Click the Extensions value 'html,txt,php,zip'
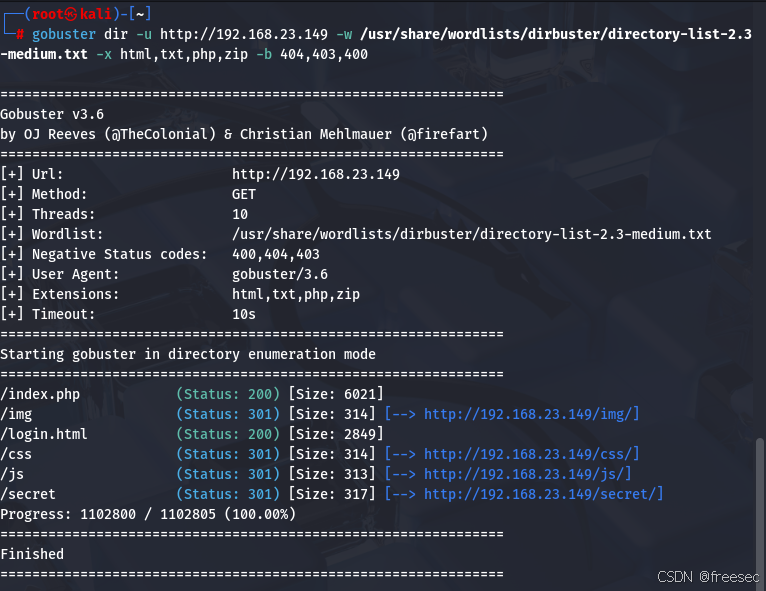This screenshot has height=591, width=766. [x=296, y=295]
